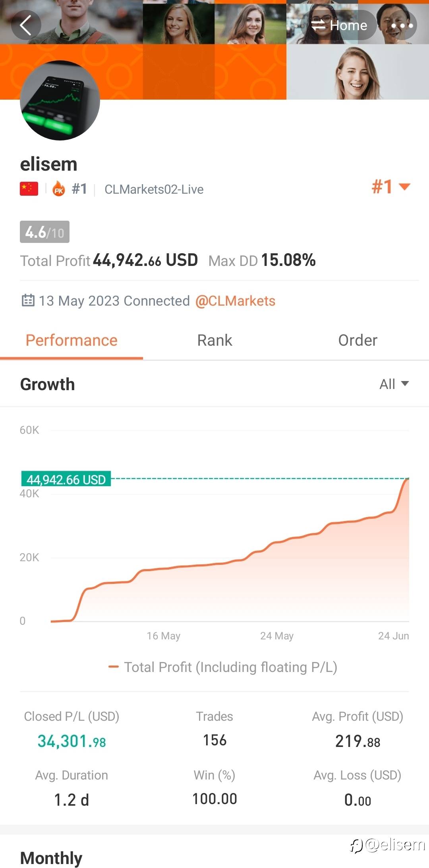The image size is (429, 868).
Task: Tap the 4.6/10 rating badge
Action: tap(44, 232)
